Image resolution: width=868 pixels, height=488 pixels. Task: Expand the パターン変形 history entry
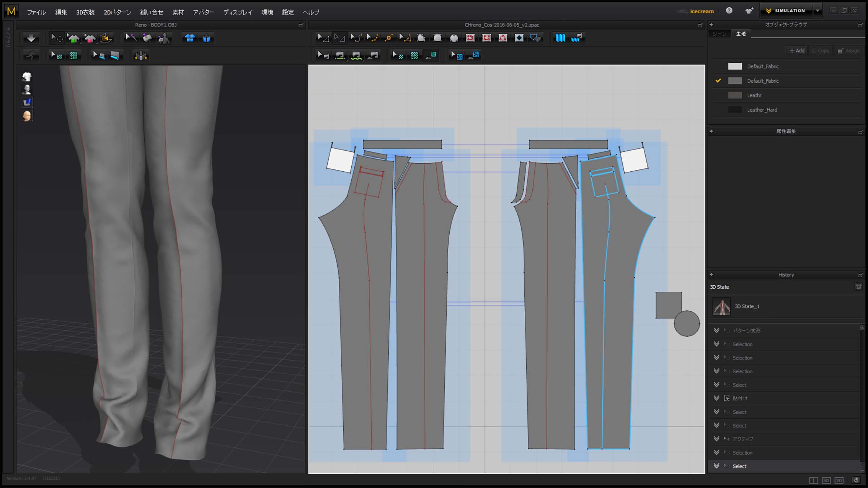tap(716, 330)
